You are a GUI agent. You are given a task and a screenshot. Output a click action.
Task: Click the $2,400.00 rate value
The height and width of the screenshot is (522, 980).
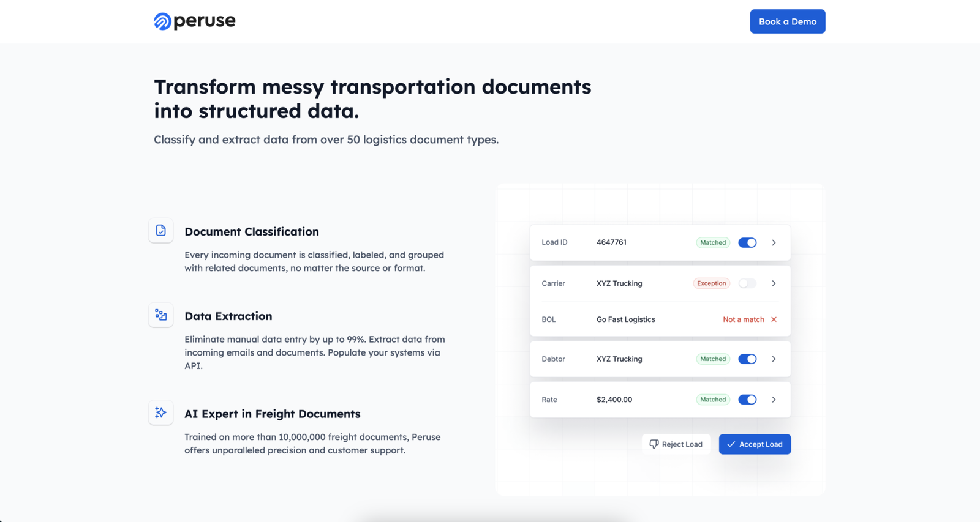click(x=614, y=400)
